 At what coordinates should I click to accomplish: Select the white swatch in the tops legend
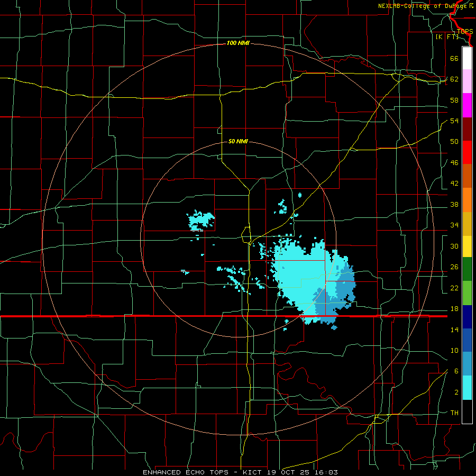coord(467,58)
